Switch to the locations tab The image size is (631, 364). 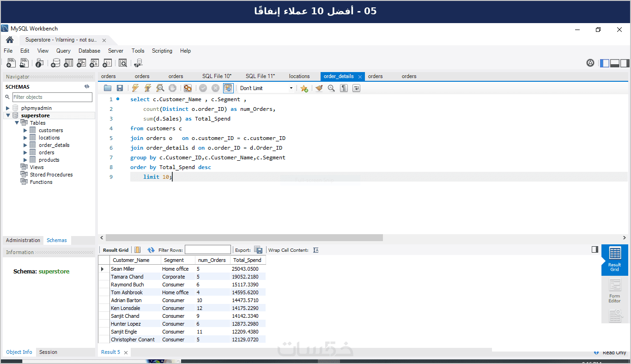(x=299, y=76)
